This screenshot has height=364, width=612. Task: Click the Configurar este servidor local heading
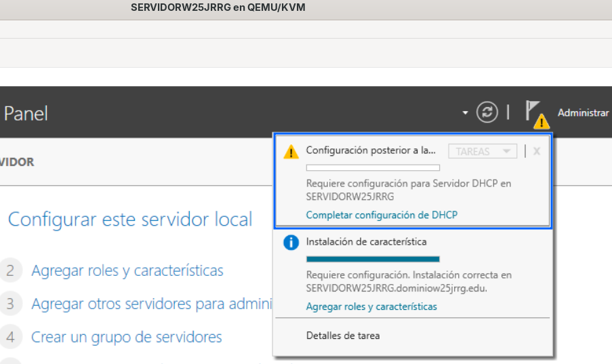coord(130,219)
